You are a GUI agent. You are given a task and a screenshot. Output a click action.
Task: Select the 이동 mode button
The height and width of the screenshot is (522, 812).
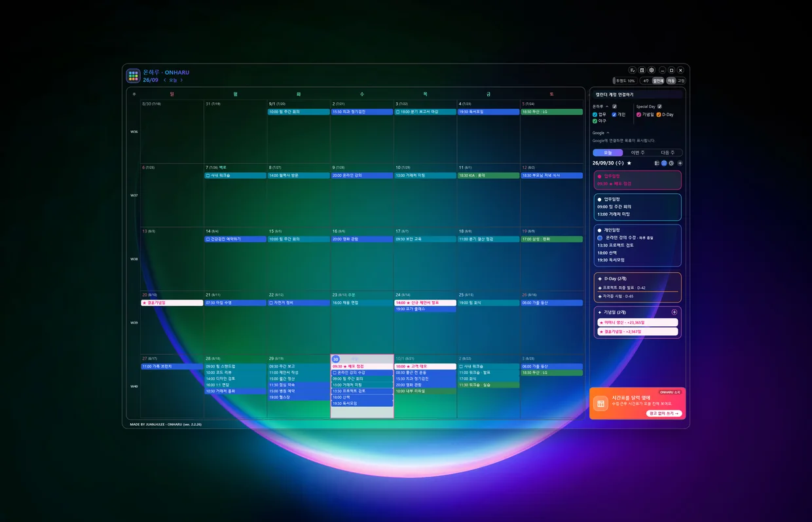pyautogui.click(x=671, y=81)
